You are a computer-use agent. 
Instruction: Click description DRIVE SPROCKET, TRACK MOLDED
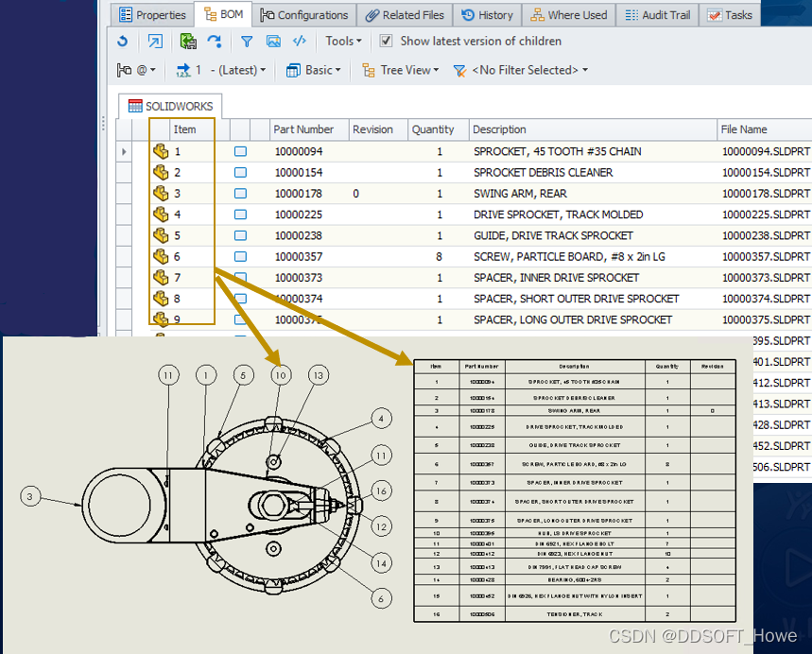pos(559,215)
